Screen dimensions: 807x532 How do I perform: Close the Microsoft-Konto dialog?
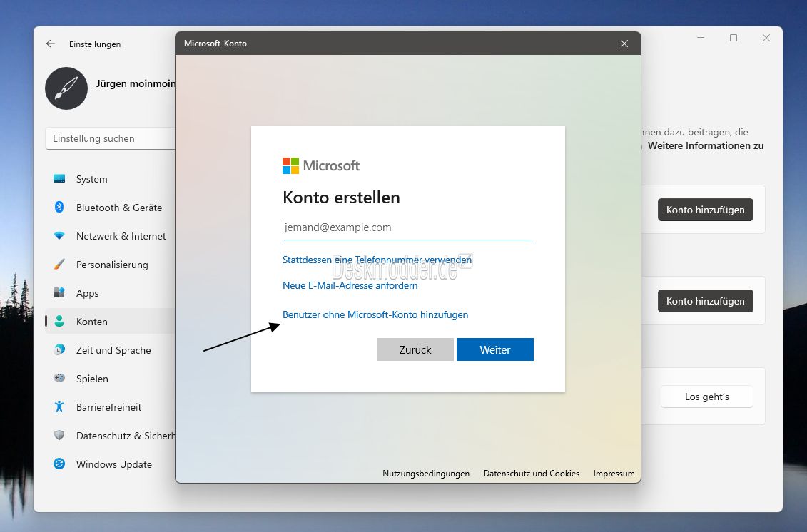(x=624, y=44)
